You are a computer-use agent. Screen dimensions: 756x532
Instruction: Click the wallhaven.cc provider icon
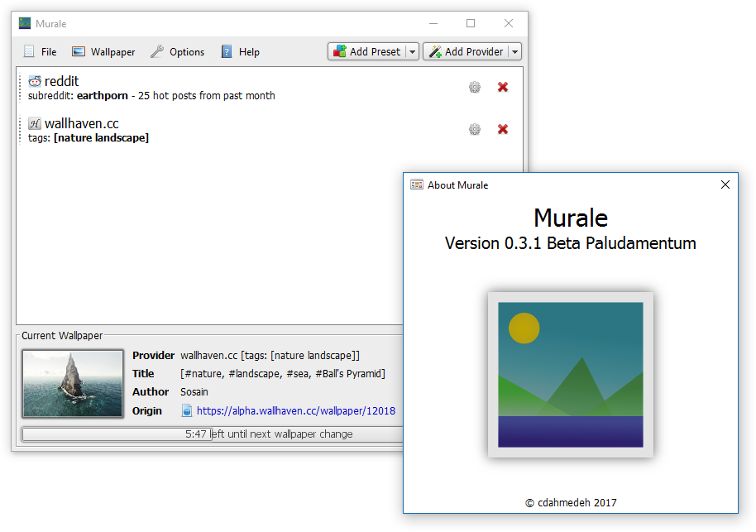[x=35, y=123]
